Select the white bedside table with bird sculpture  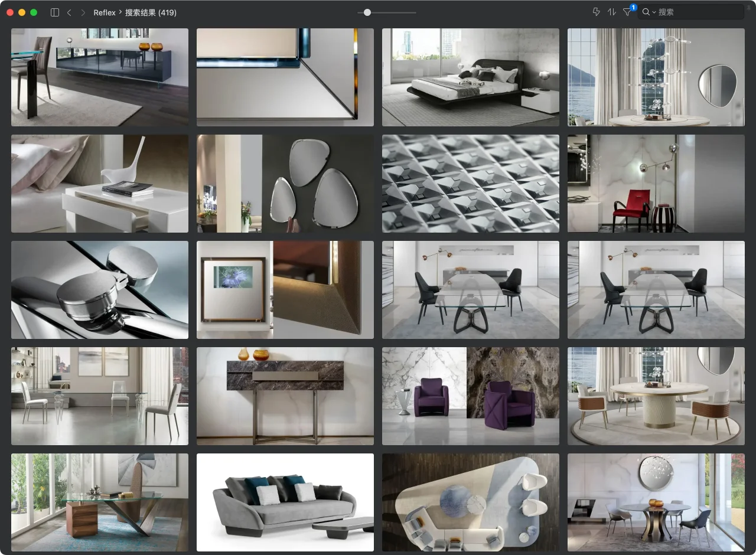click(x=100, y=184)
